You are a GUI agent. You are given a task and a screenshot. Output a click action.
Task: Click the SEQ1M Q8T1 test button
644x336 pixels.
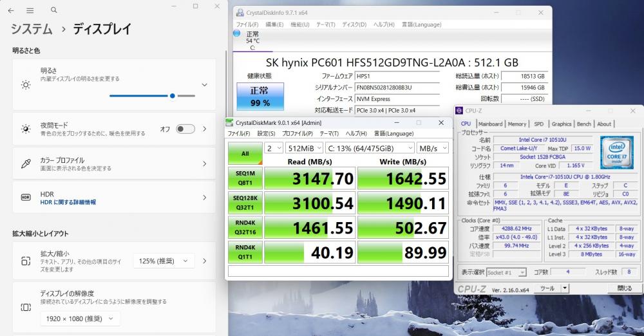point(245,178)
